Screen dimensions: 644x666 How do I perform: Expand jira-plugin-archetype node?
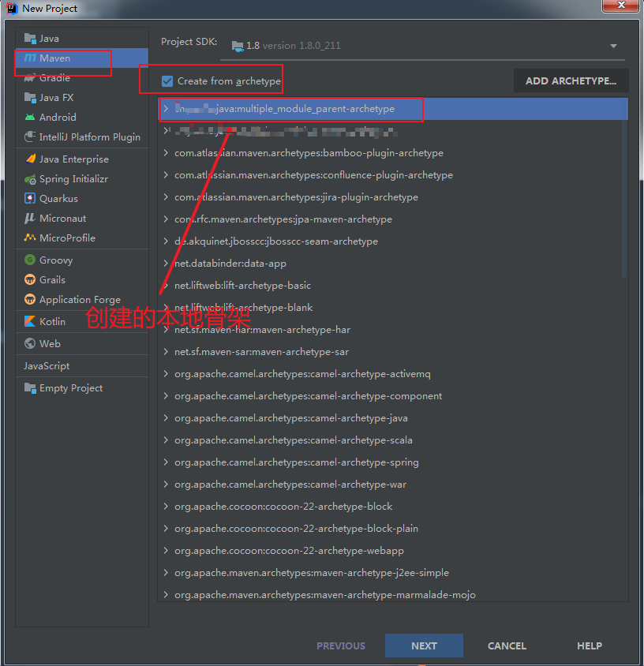point(166,197)
